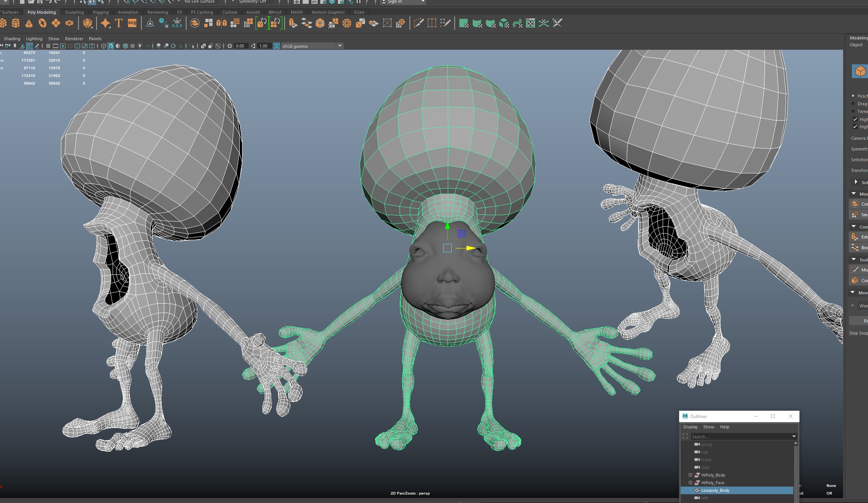Open the viewport Lighting menu
The height and width of the screenshot is (503, 868).
tap(34, 39)
